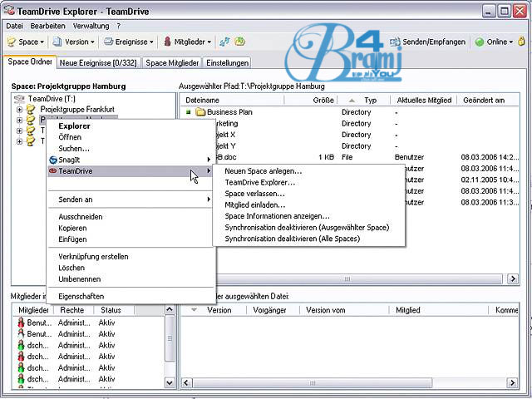
Task: Select Space verlassen... submenu item
Action: [308, 194]
